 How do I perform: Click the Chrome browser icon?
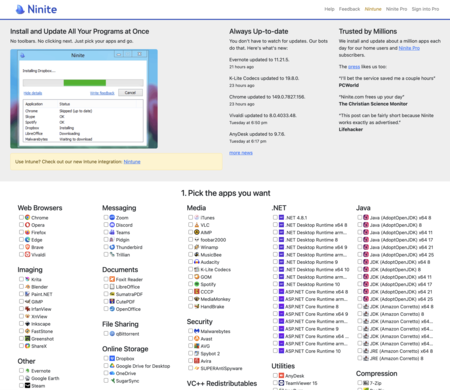pyautogui.click(x=28, y=217)
